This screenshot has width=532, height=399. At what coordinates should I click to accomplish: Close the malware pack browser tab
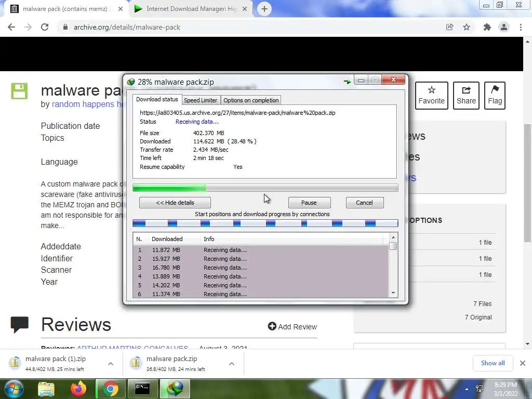point(121,9)
